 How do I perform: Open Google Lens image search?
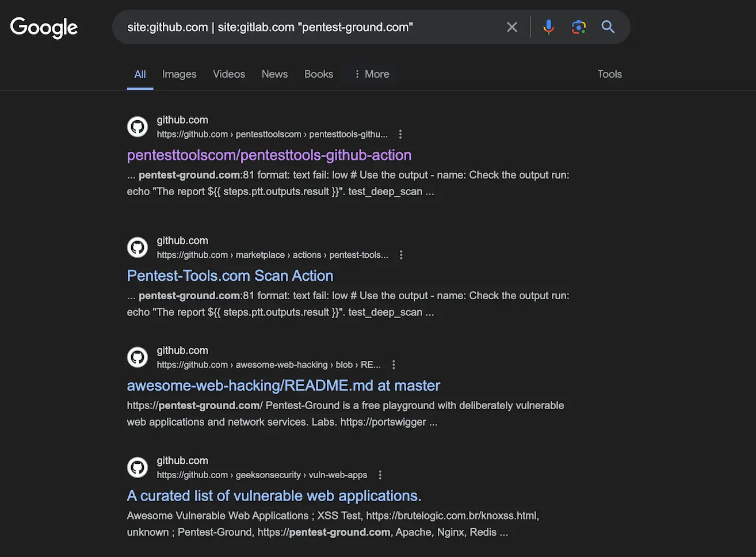coord(578,26)
